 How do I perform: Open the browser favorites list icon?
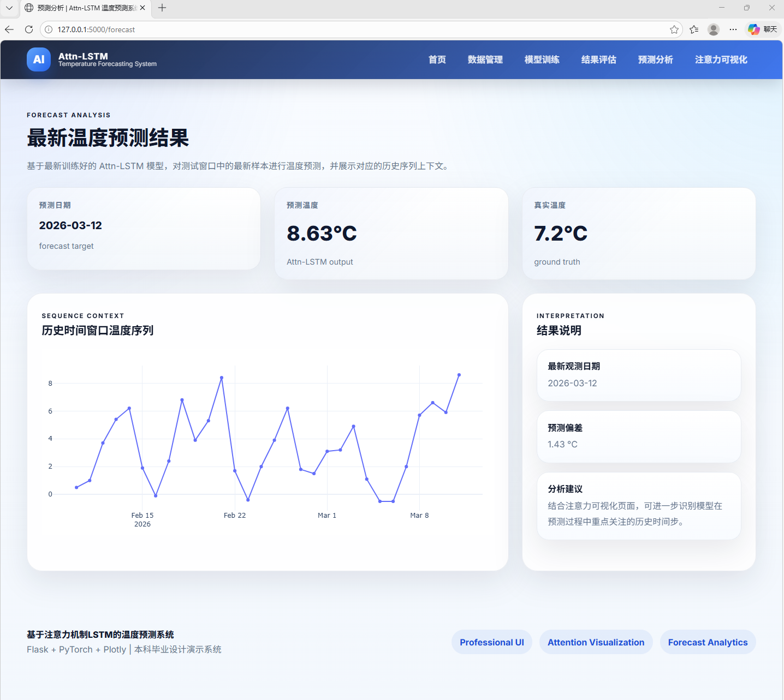694,29
